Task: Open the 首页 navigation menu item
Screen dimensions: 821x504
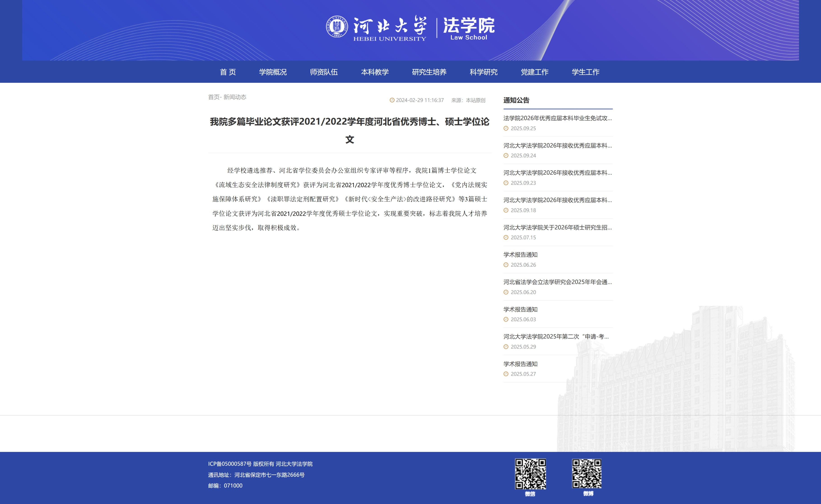Action: click(228, 72)
